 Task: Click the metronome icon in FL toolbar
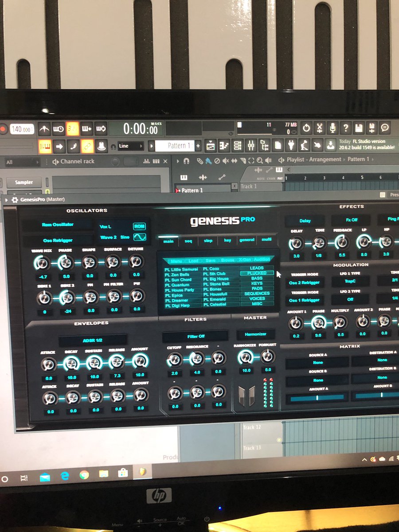(44, 129)
